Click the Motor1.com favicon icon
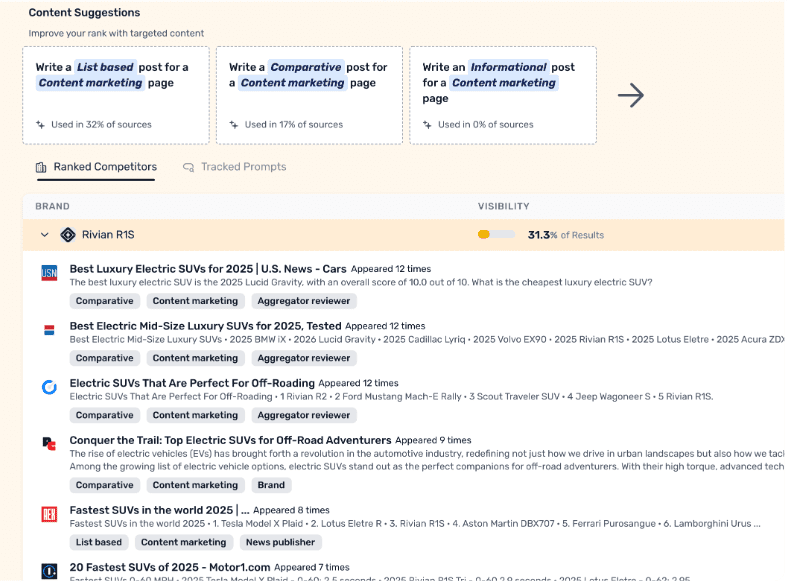Image resolution: width=787 pixels, height=584 pixels. tap(49, 571)
